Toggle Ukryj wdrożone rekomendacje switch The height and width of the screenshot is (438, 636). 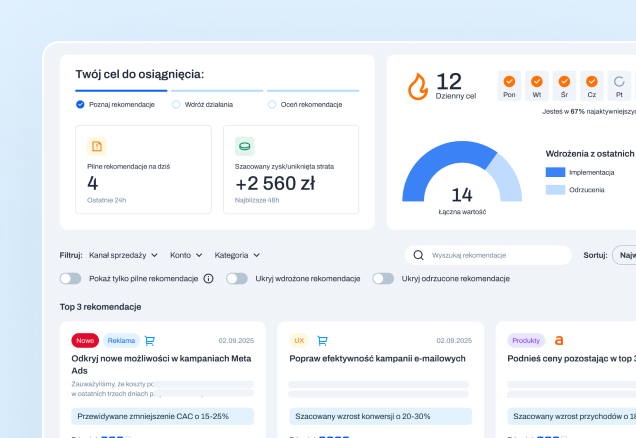click(237, 279)
